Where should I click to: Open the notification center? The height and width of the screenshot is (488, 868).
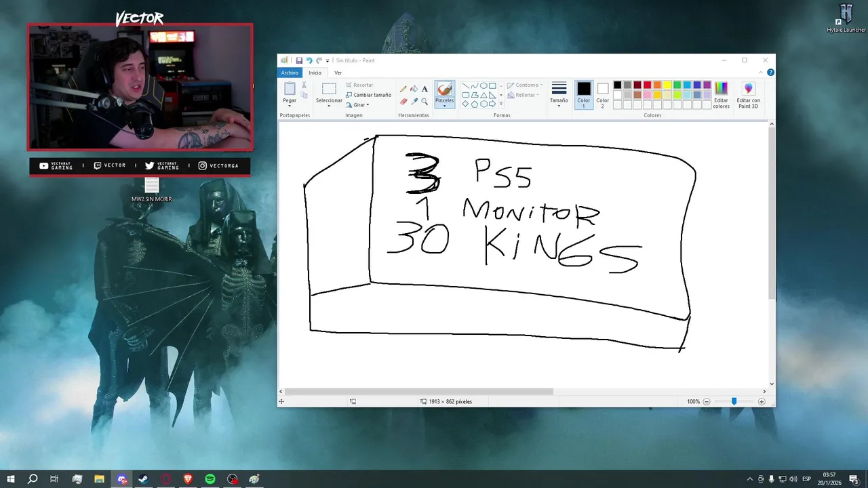pos(854,479)
